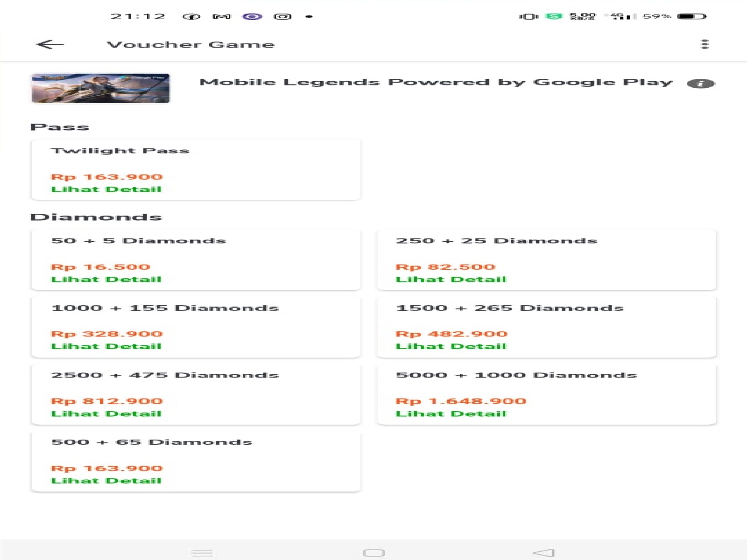The height and width of the screenshot is (560, 747).
Task: Open the three-dot overflow menu
Action: [705, 43]
